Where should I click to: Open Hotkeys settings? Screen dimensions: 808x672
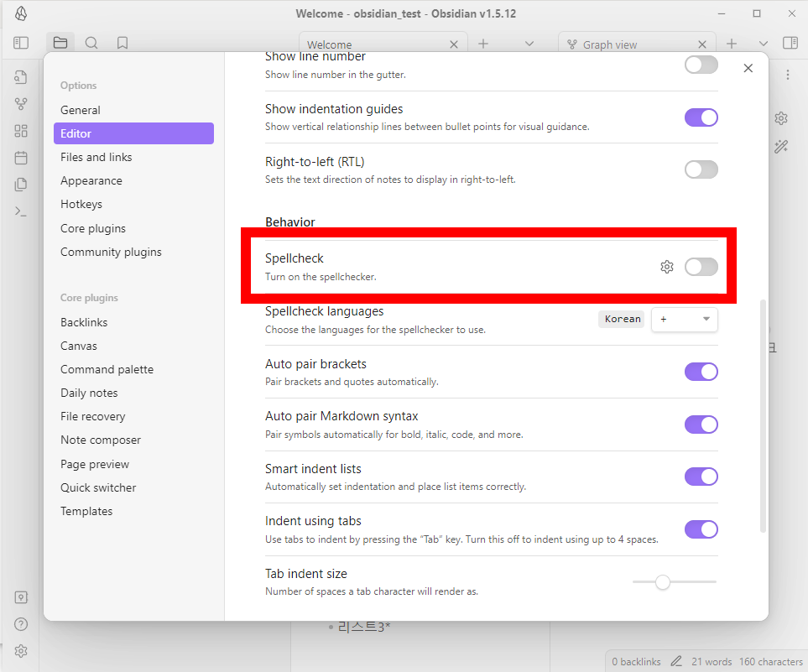point(133,204)
